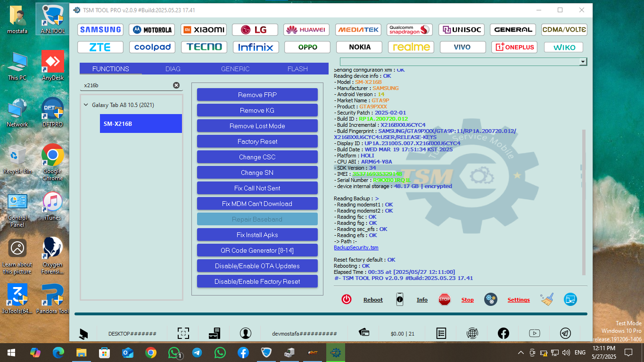Image resolution: width=644 pixels, height=362 pixels.
Task: Clear the model search field
Action: coord(176,85)
